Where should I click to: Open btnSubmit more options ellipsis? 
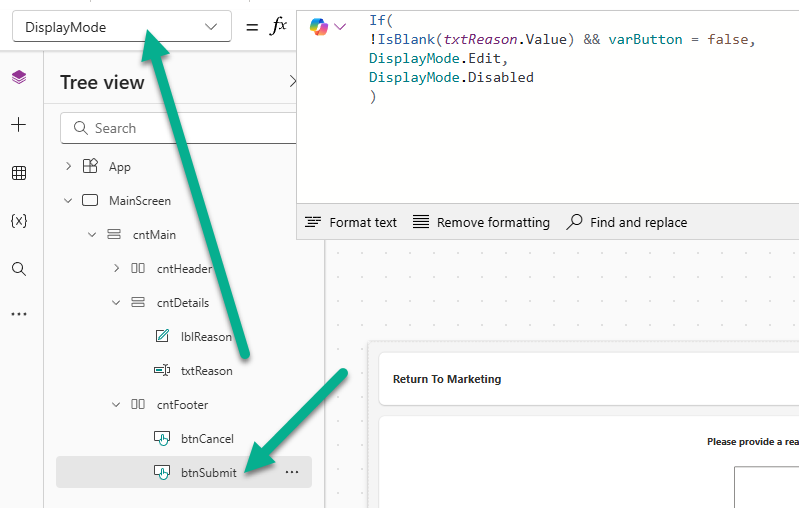(x=292, y=472)
